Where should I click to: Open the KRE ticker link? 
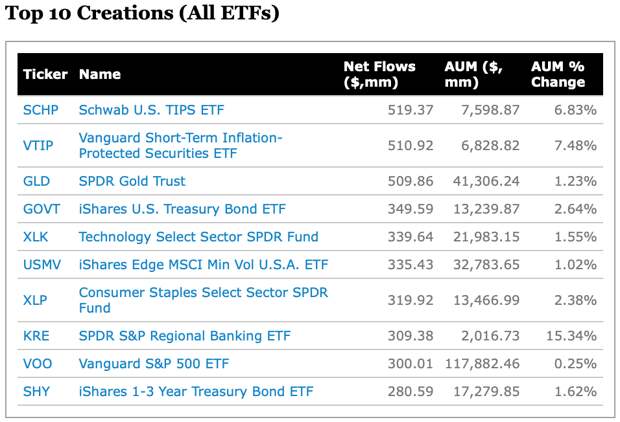tap(35, 337)
